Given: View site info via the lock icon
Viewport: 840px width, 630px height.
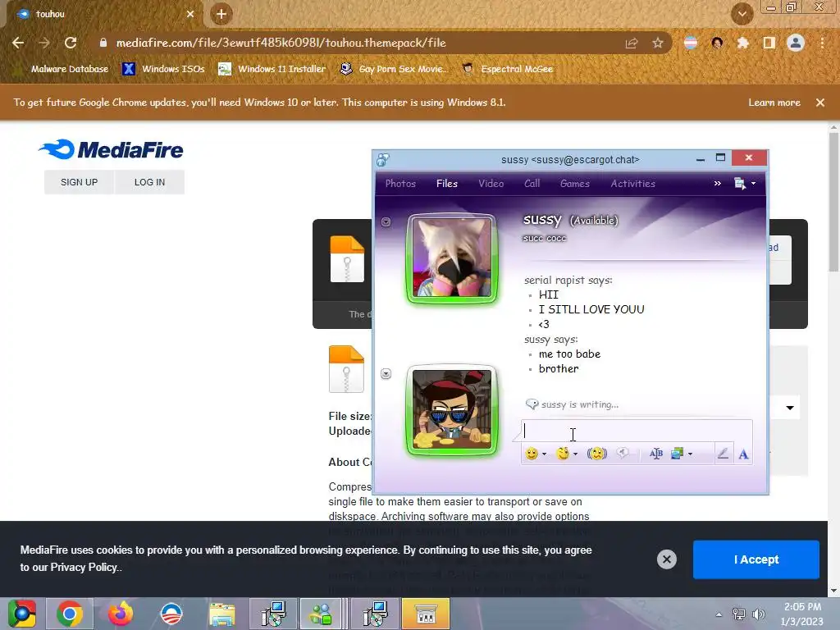Looking at the screenshot, I should (x=103, y=43).
